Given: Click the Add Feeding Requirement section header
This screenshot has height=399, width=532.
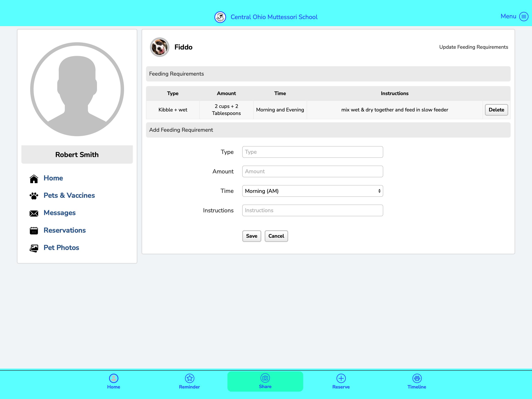Looking at the screenshot, I should point(328,130).
